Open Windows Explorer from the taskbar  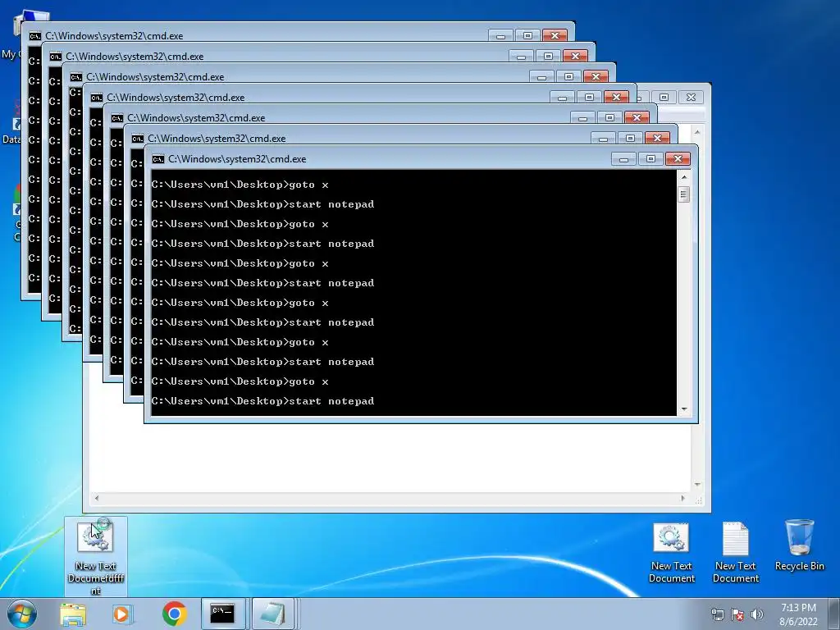(73, 614)
